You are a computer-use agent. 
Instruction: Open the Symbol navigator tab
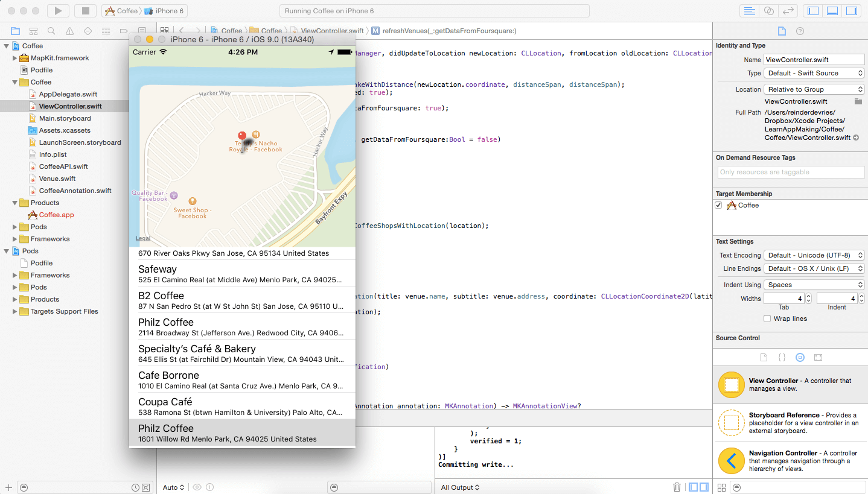[x=33, y=31]
